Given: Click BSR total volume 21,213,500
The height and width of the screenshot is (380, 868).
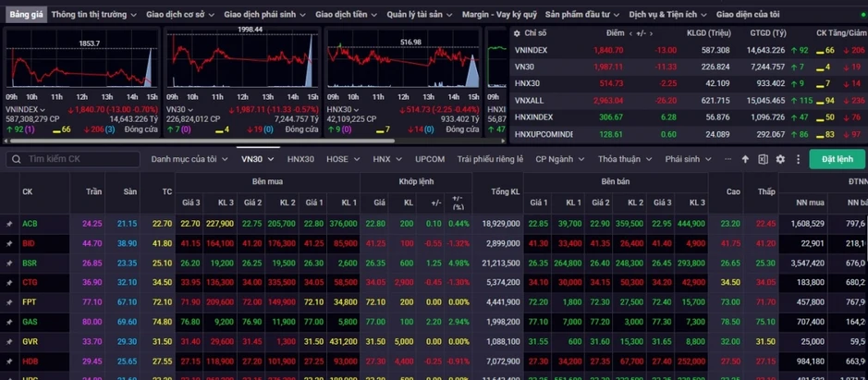Looking at the screenshot, I should pyautogui.click(x=499, y=264).
